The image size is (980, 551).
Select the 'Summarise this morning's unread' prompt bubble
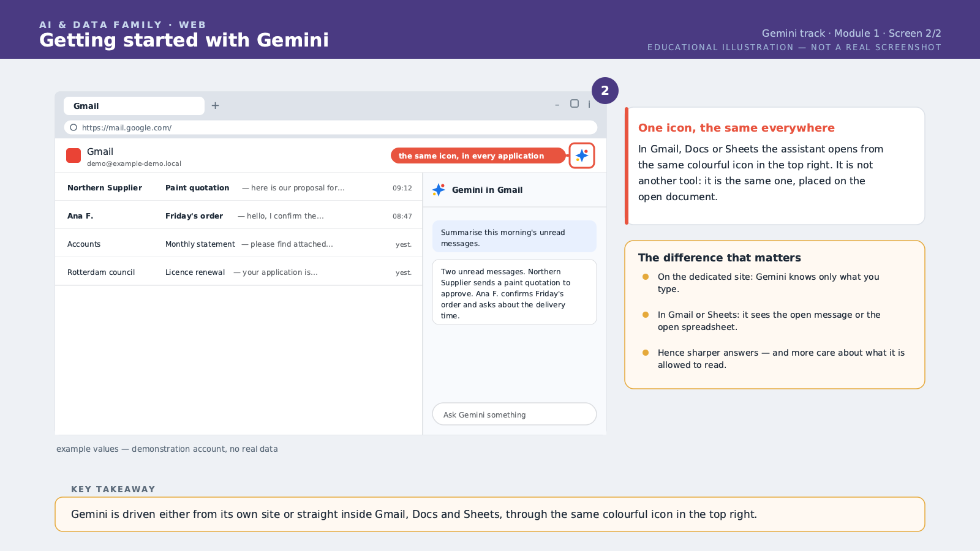tap(514, 236)
